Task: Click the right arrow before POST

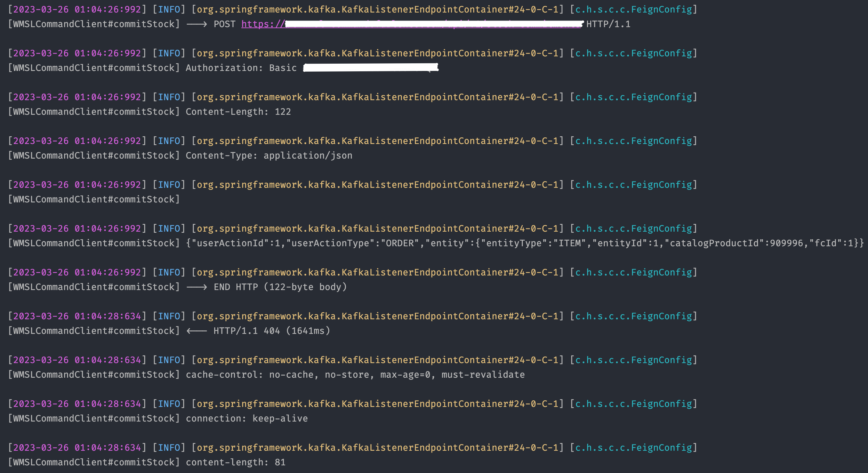Action: (196, 24)
